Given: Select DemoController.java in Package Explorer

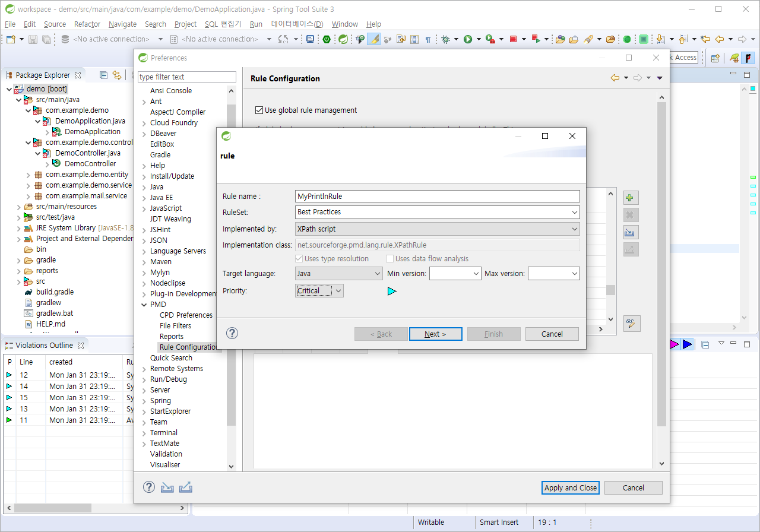Looking at the screenshot, I should point(87,153).
